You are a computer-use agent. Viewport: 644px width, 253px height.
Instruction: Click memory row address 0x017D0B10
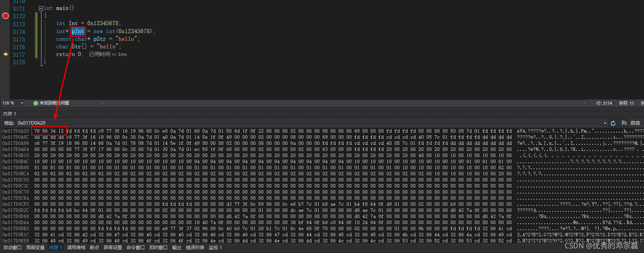[x=16, y=155]
